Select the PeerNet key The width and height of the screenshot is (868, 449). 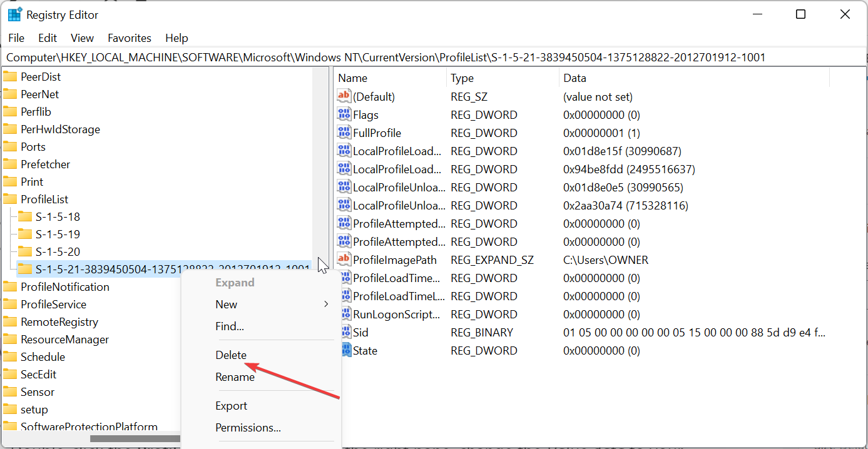click(x=40, y=94)
